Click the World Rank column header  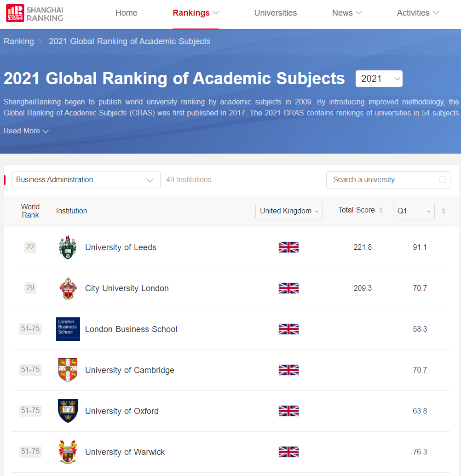(x=30, y=211)
